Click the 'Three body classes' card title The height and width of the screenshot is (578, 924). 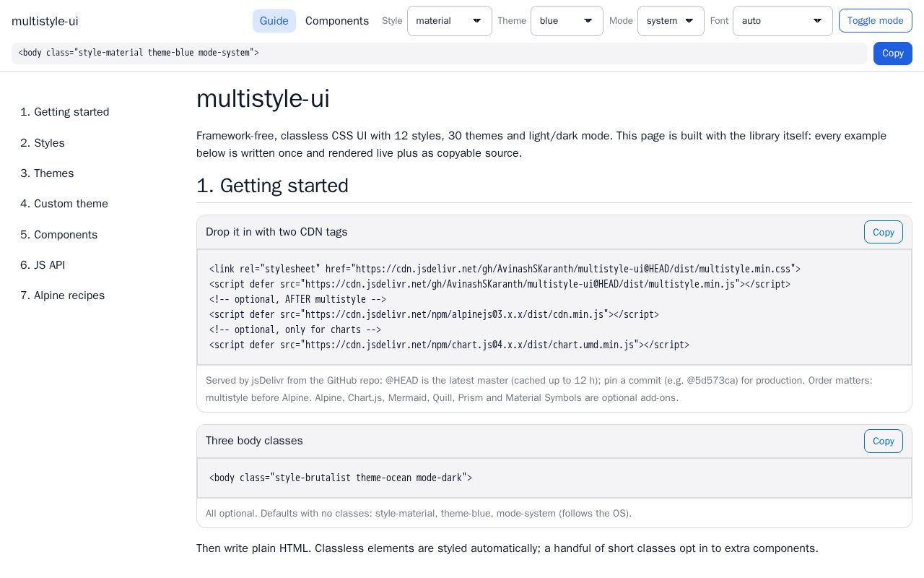(254, 441)
